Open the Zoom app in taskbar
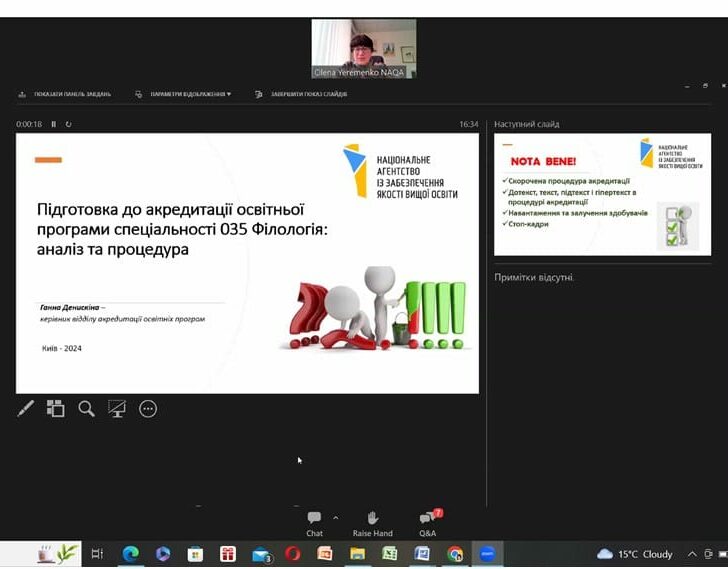 487,554
